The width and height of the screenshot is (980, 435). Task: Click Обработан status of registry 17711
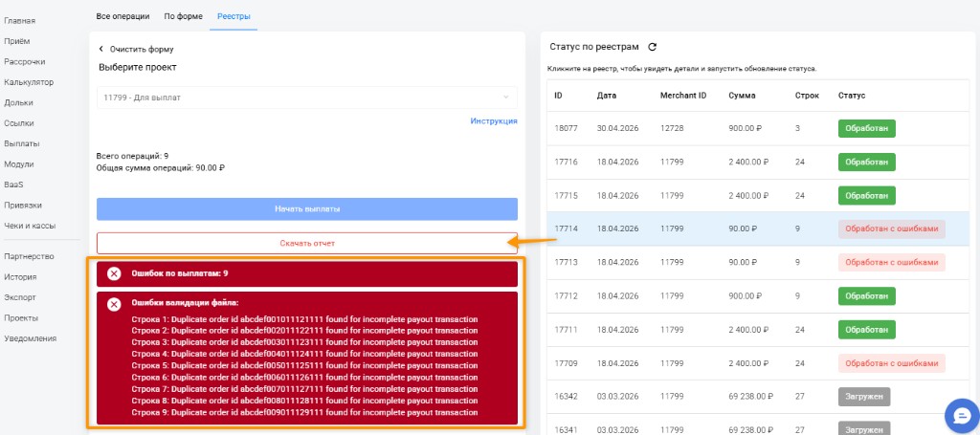click(866, 330)
